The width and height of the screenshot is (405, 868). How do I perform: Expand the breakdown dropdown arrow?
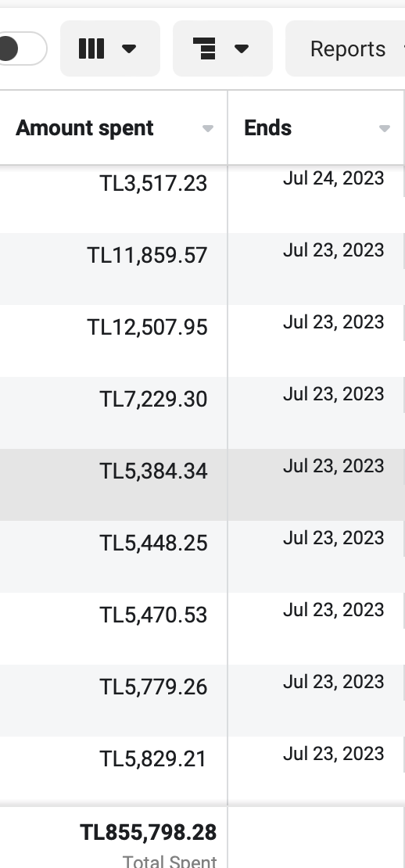pyautogui.click(x=242, y=48)
